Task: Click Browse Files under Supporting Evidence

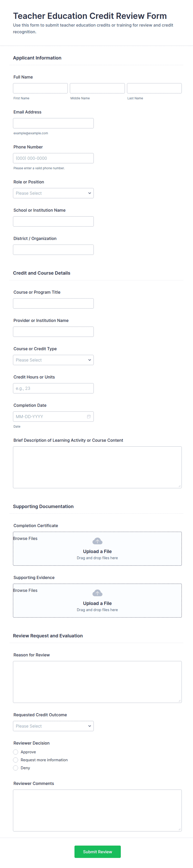Action: pos(25,590)
